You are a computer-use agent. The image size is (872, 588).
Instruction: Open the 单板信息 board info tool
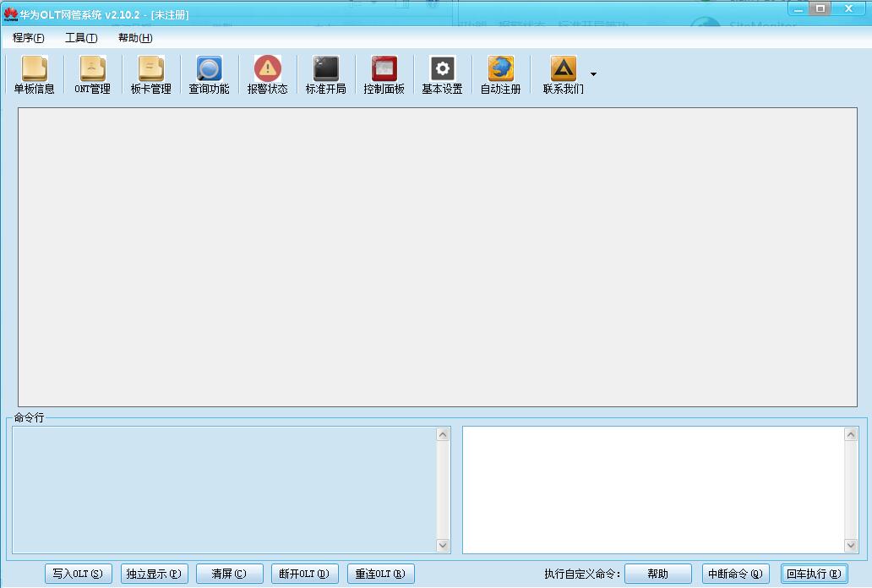coord(35,74)
